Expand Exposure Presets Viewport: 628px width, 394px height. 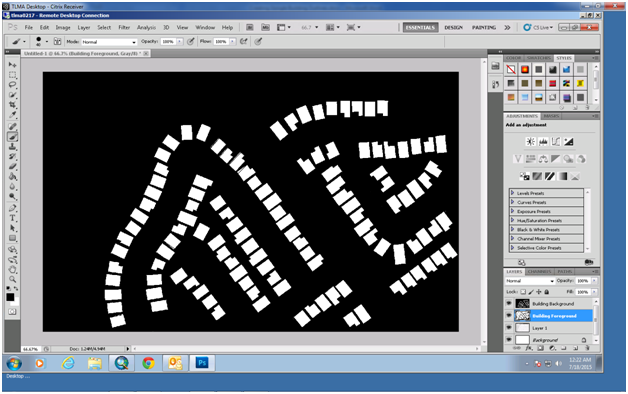(x=512, y=211)
